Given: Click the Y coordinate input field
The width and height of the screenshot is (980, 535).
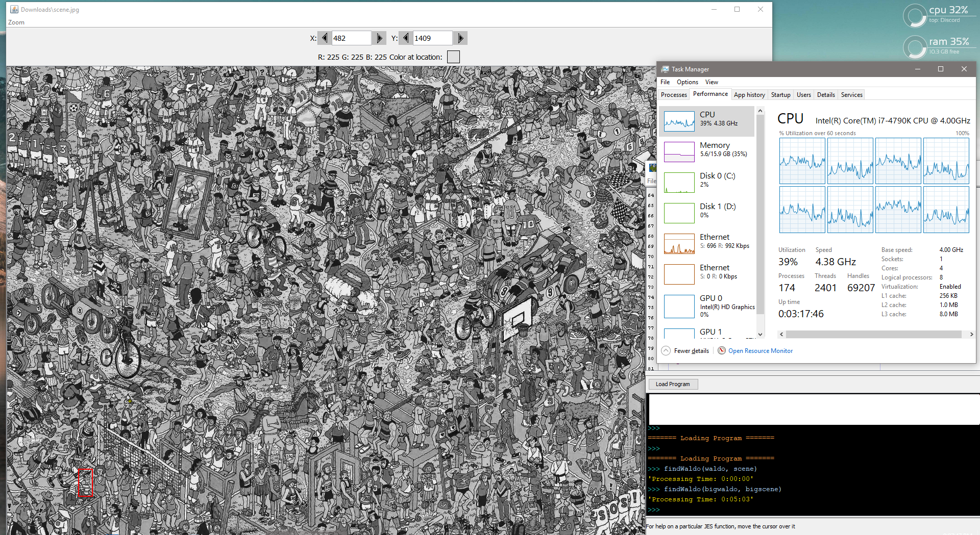Looking at the screenshot, I should click(x=432, y=38).
